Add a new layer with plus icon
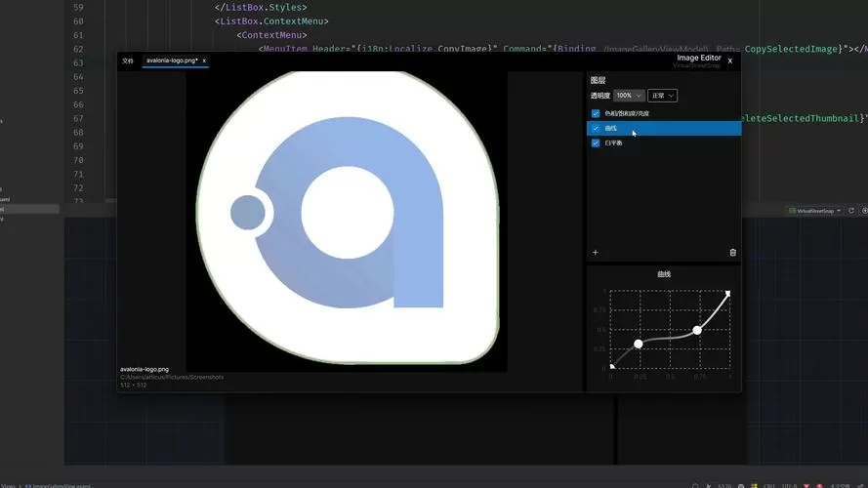868x488 pixels. [595, 253]
